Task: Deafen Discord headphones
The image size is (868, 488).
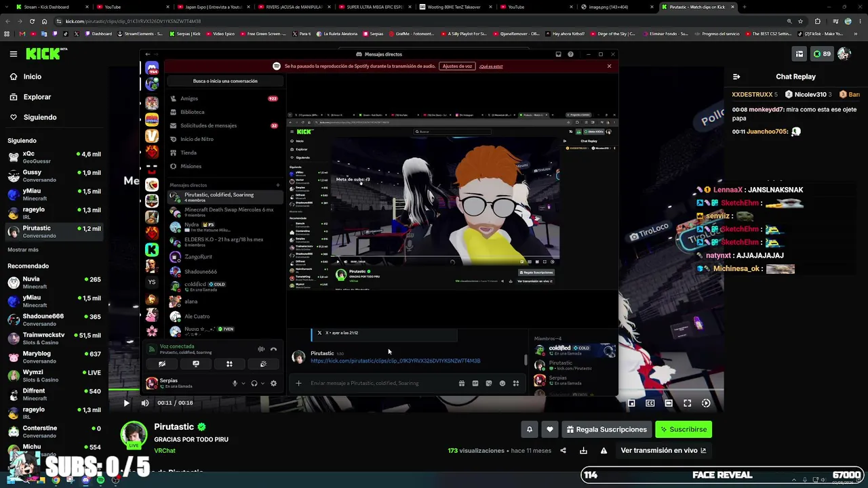Action: click(x=254, y=384)
